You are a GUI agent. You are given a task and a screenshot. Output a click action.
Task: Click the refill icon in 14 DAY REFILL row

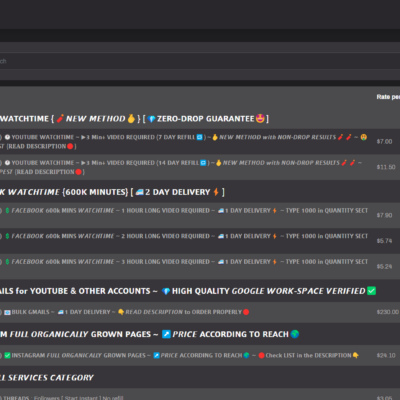(203, 163)
